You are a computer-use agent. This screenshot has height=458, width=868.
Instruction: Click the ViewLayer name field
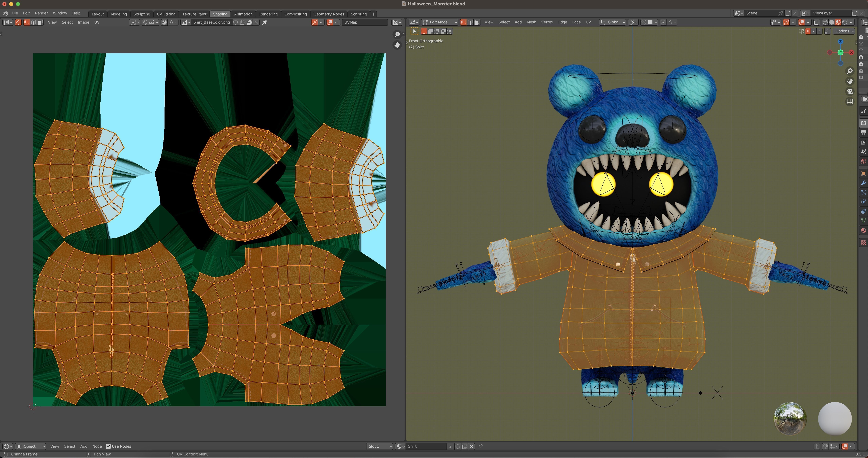click(831, 13)
